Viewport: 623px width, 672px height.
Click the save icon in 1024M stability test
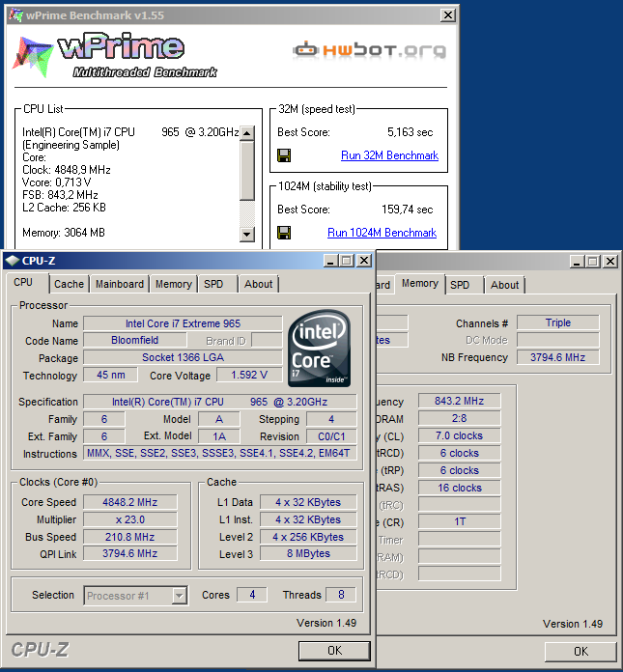tap(284, 233)
